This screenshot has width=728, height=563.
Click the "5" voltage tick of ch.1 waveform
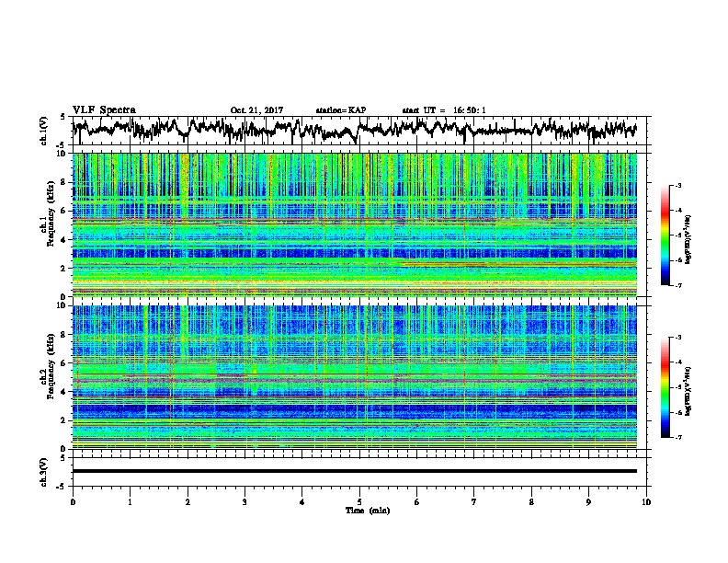tap(63, 117)
